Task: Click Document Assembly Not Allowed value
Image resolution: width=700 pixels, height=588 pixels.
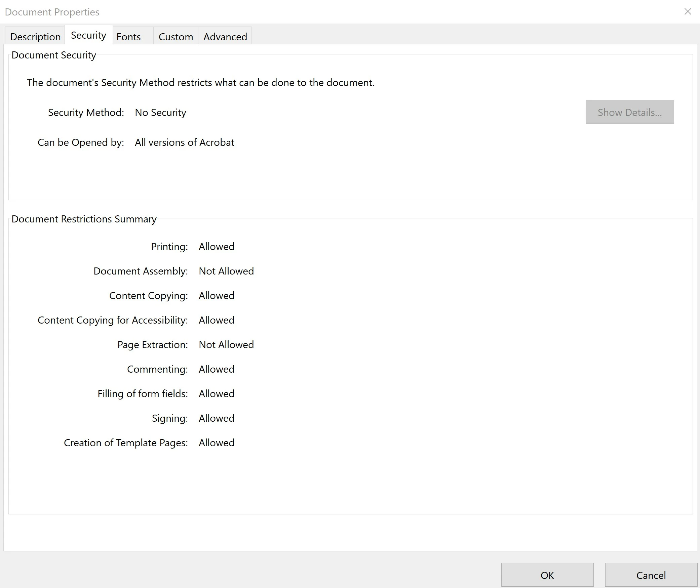Action: (226, 271)
